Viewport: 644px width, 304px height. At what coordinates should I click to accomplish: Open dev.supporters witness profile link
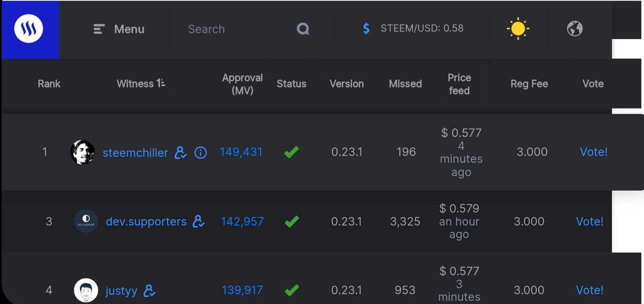coord(146,222)
